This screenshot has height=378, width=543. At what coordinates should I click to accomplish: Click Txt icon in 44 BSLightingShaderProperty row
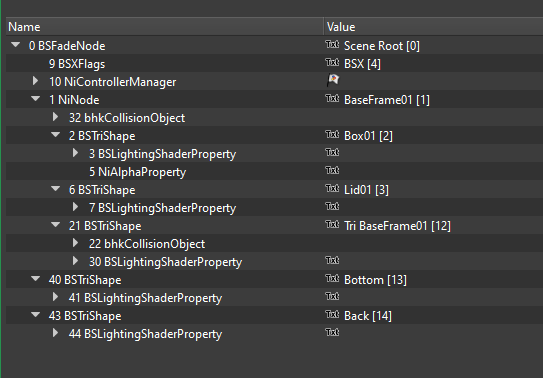(x=332, y=332)
